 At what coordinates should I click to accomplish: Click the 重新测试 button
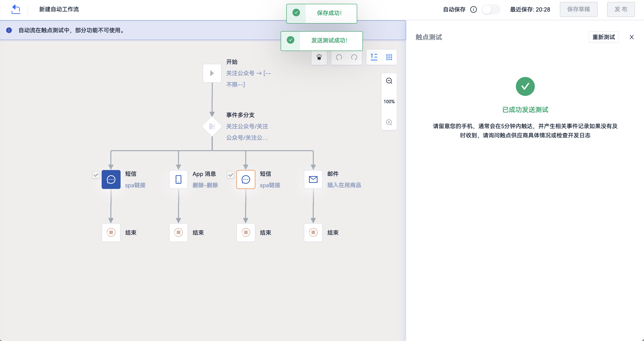point(604,37)
